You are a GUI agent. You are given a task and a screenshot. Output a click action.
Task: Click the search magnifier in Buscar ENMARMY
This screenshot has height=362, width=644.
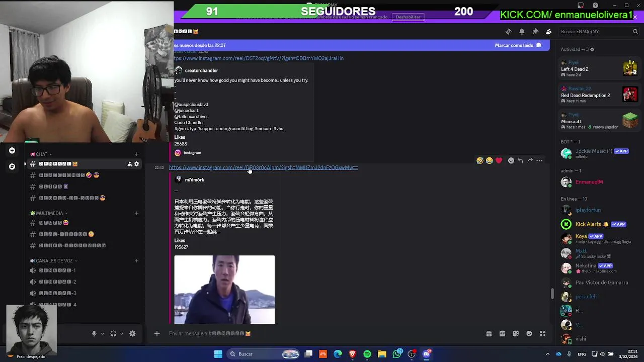point(635,31)
